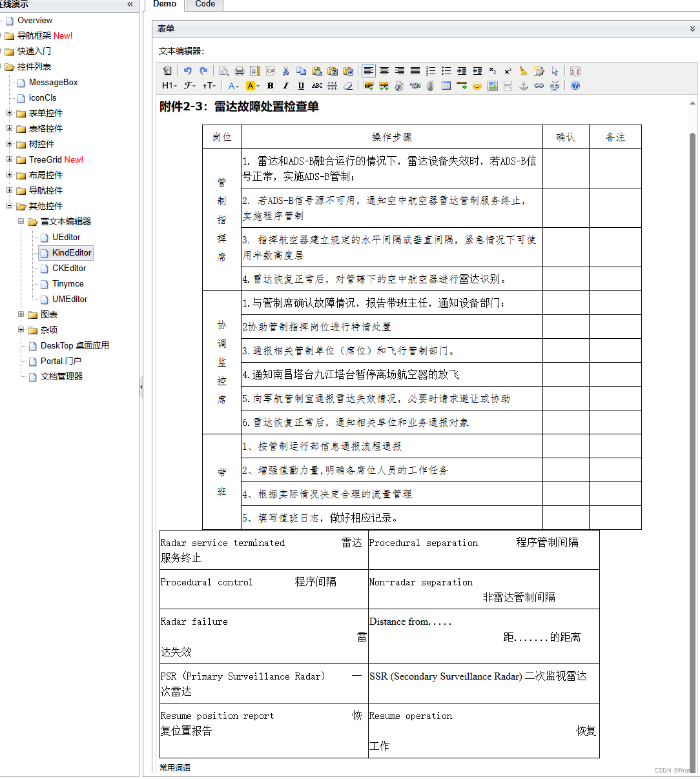Open the font size dropdown

tap(209, 86)
